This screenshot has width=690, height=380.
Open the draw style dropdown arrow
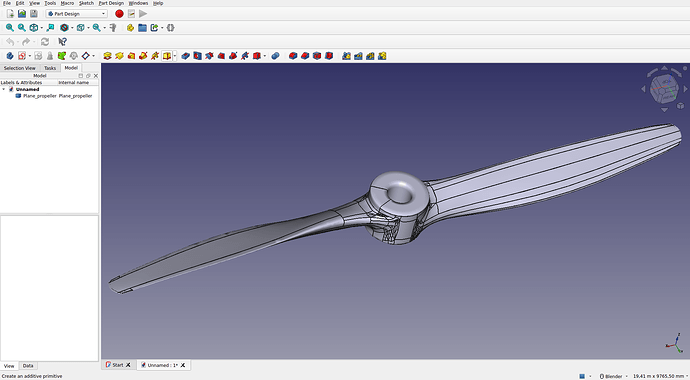pyautogui.click(x=73, y=28)
